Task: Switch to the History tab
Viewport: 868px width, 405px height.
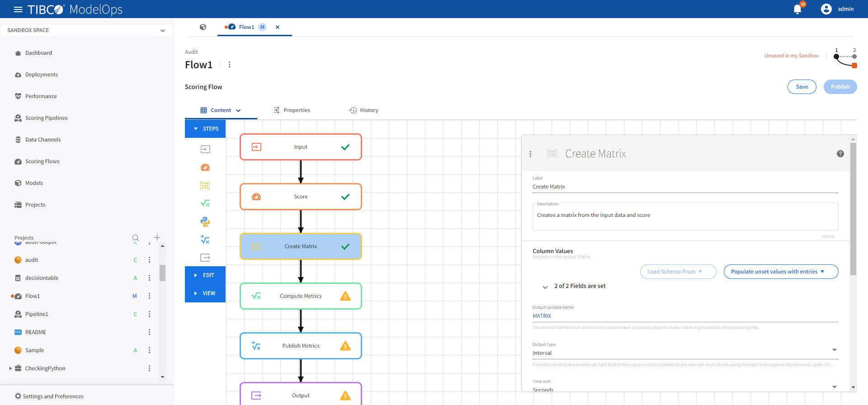Action: (364, 110)
